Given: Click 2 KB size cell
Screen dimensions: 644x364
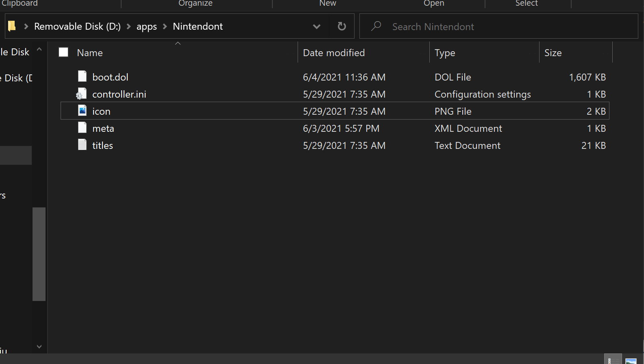Looking at the screenshot, I should click(x=596, y=111).
